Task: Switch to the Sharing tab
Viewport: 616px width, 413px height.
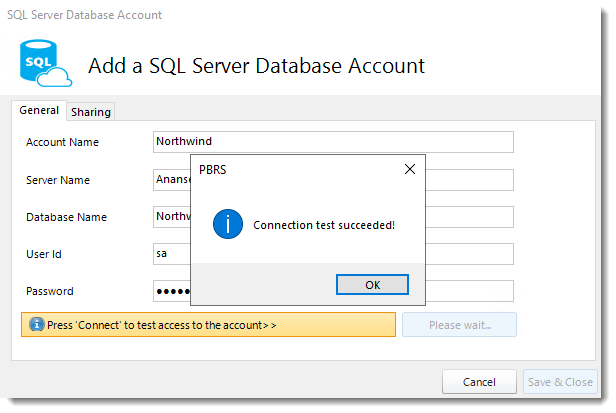Action: 91,112
